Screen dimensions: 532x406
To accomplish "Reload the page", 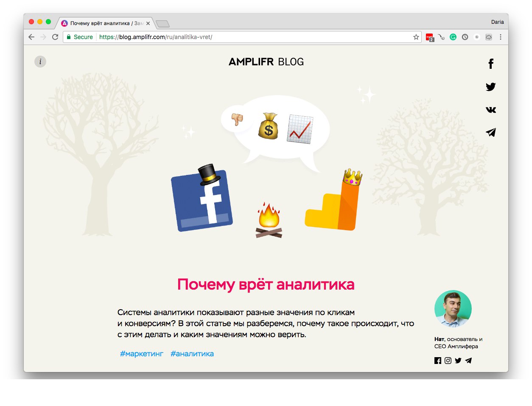I will [55, 37].
